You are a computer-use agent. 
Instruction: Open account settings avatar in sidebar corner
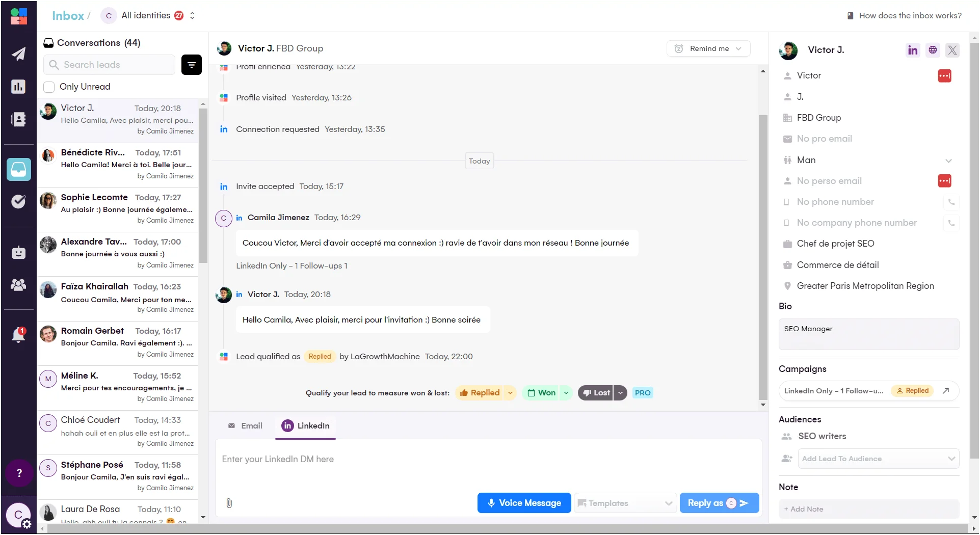[19, 516]
